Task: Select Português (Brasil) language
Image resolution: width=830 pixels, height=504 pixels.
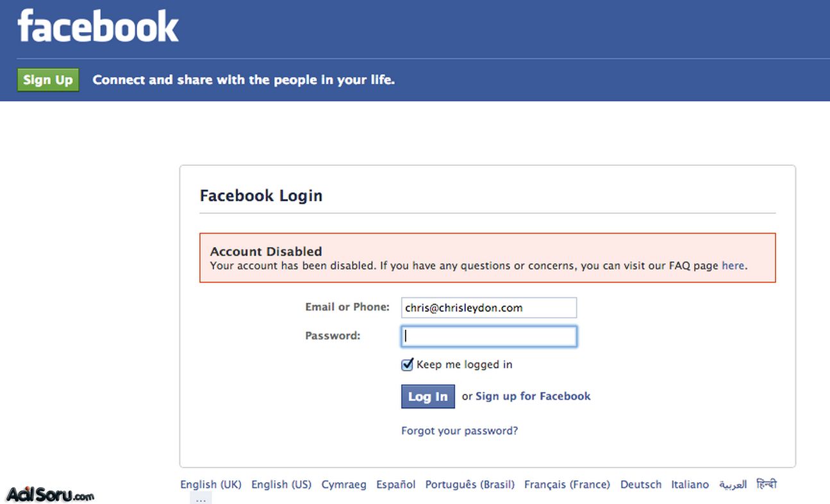Action: [x=470, y=485]
